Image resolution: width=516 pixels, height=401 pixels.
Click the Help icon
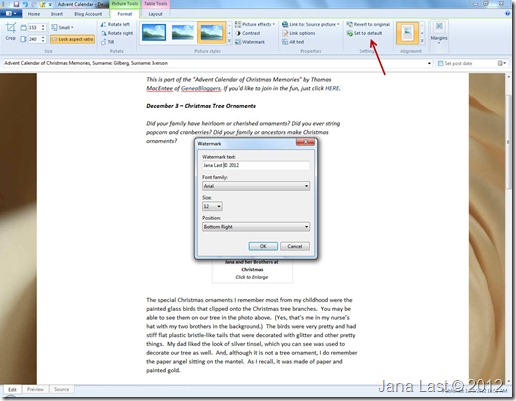508,14
